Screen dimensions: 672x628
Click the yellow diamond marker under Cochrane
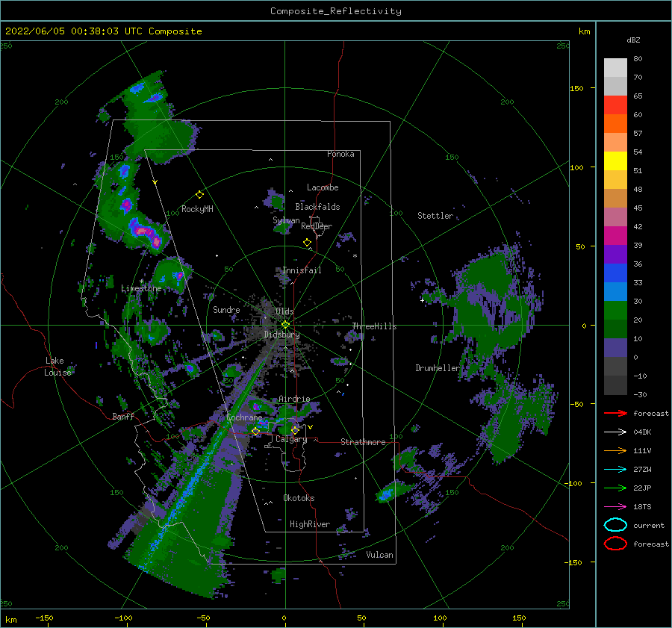(255, 432)
